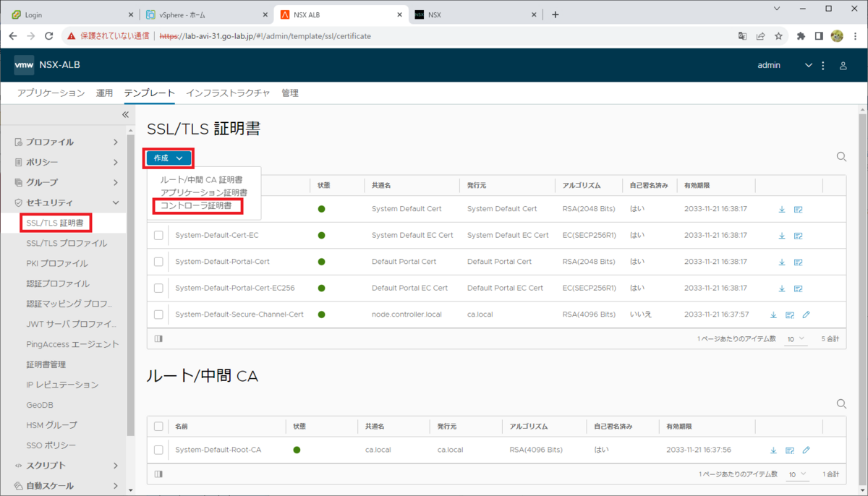Click renew icon for System-Default-Cert-EC row

[799, 236]
